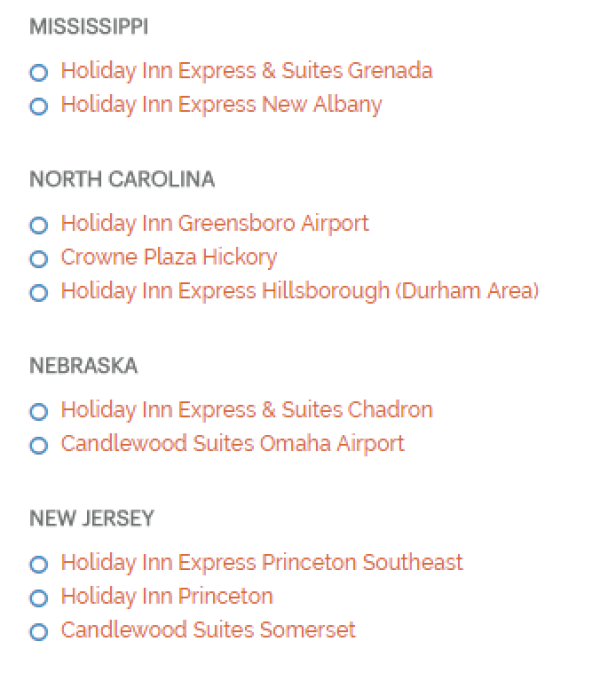Screen dimensions: 600x673
Task: Open Holiday Inn Express Princeton Southeast link
Action: (x=262, y=563)
